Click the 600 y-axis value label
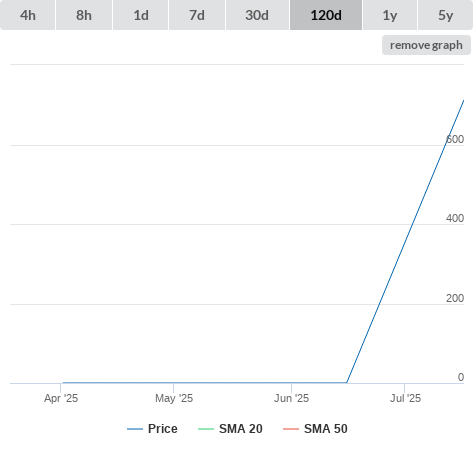Screen dimensions: 474x455 pos(455,139)
